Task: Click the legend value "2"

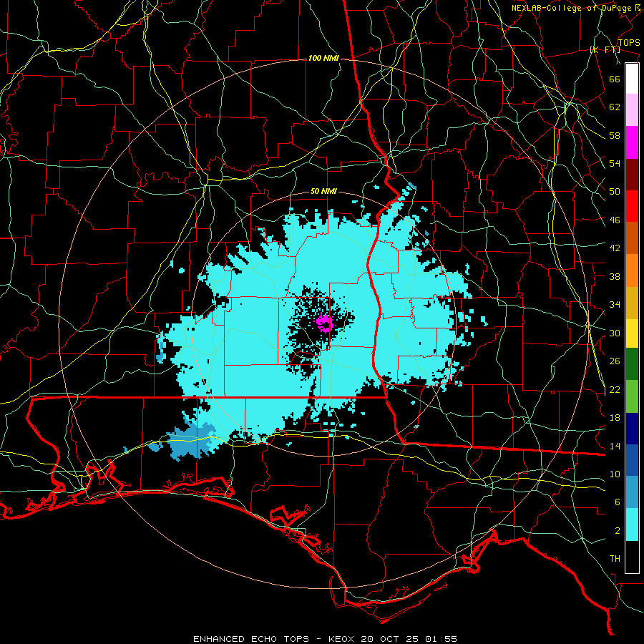Action: point(618,531)
